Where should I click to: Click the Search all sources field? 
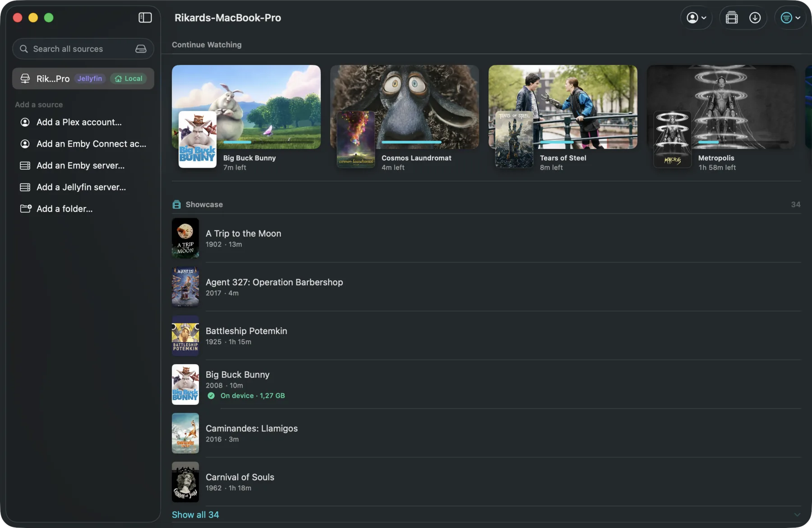pos(83,49)
